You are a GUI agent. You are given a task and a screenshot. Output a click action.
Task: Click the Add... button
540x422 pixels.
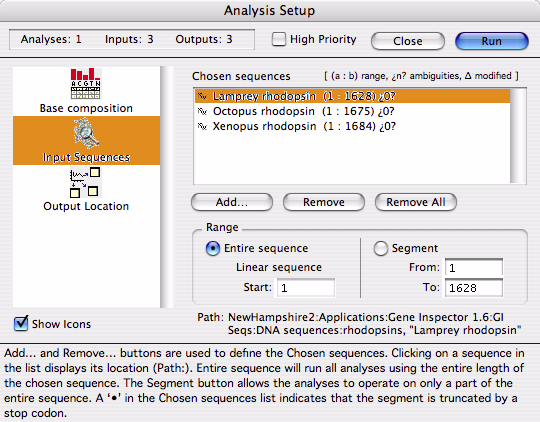coord(232,202)
